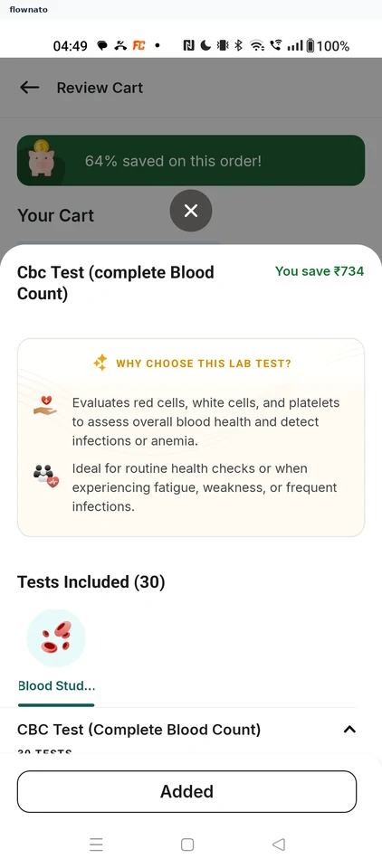The image size is (382, 868).
Task: Select the Blood Studies category icon
Action: (x=56, y=638)
